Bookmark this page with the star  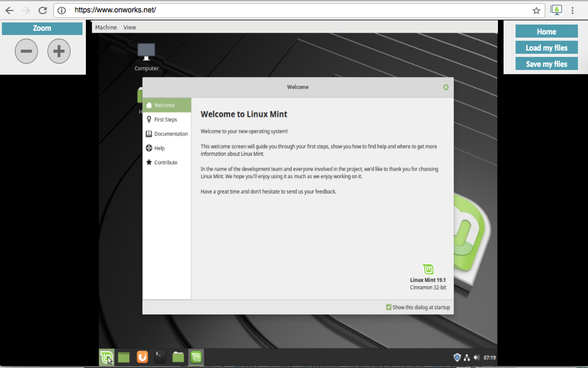536,10
